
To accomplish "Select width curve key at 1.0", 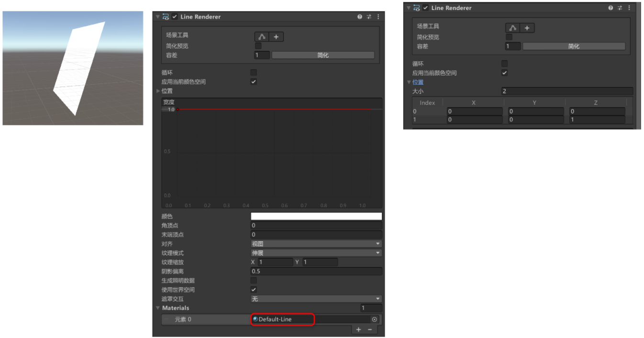I will 178,109.
